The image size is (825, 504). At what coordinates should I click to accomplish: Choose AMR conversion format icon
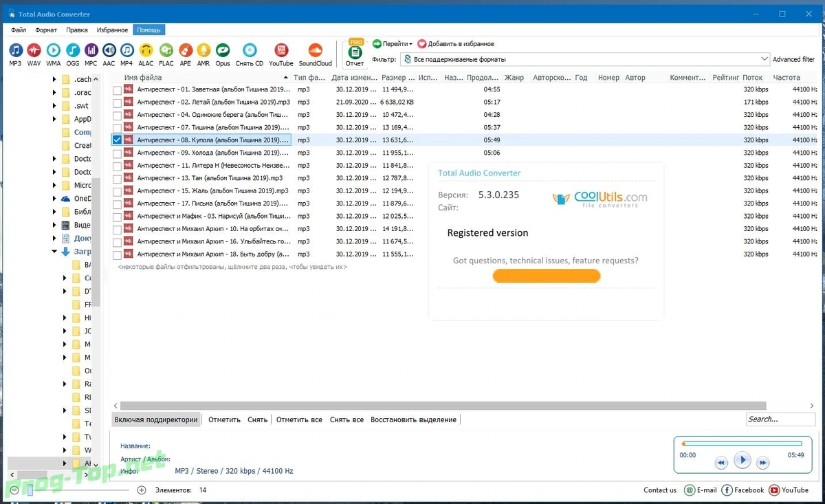(203, 50)
